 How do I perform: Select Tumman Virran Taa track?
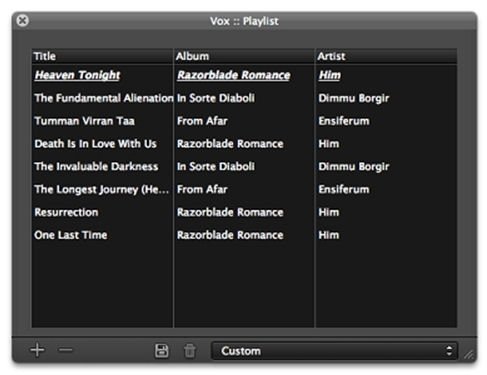click(x=84, y=121)
